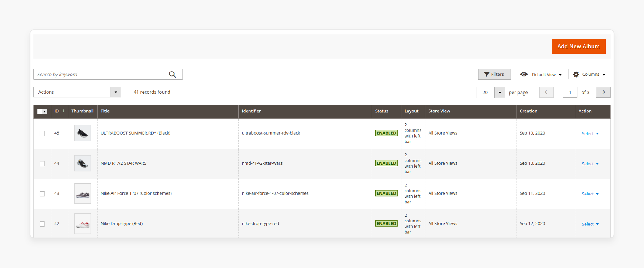Click title Nike Drop-Type (Red)
This screenshot has height=268, width=644.
coord(122,224)
